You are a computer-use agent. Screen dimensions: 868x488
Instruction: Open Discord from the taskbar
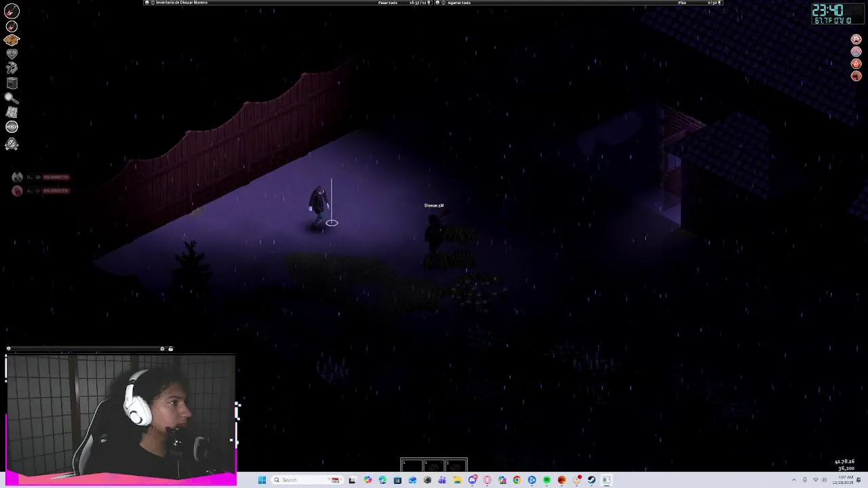473,480
